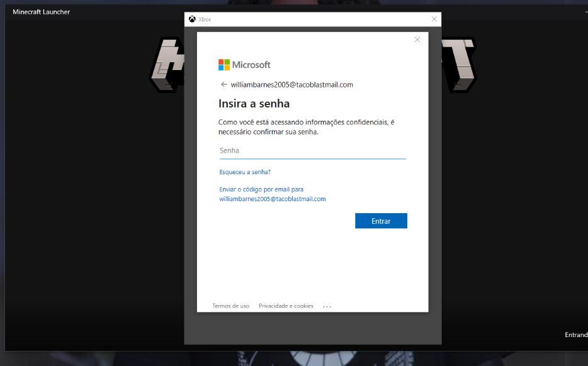Close the inner Microsoft sign-in panel
Viewport: 588px width, 366px height.
(417, 40)
